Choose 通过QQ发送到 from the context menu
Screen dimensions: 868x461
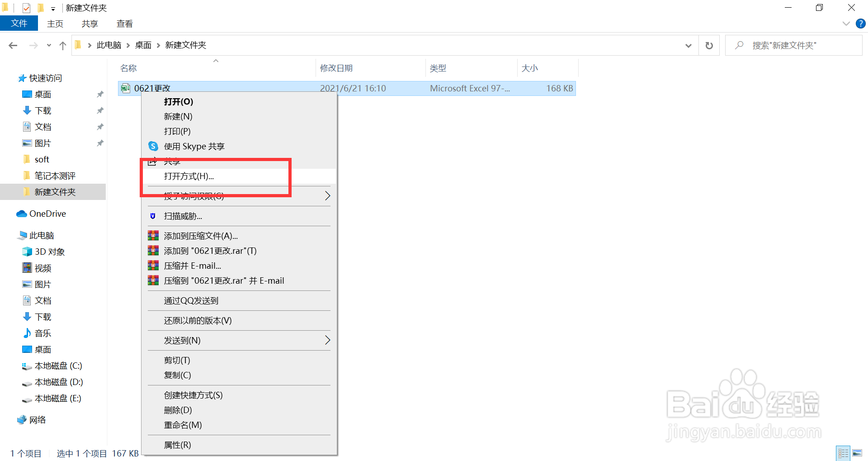pyautogui.click(x=239, y=301)
